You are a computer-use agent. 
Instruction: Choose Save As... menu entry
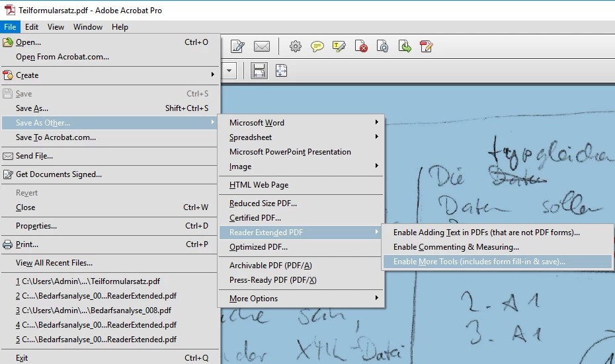point(109,108)
